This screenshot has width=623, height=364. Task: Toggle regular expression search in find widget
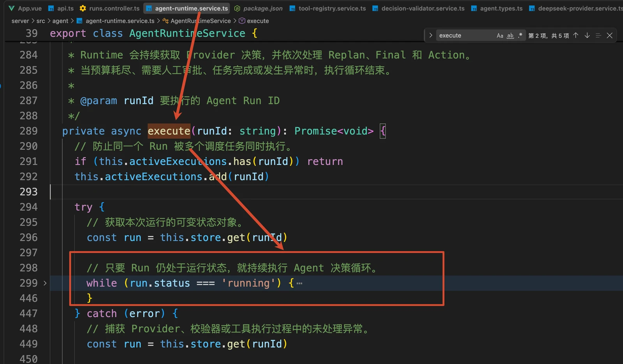(x=520, y=35)
